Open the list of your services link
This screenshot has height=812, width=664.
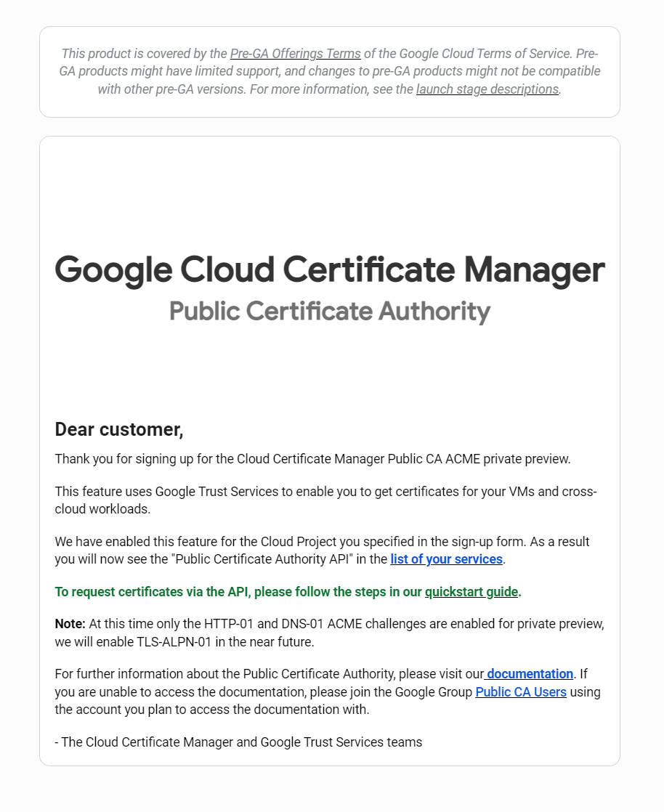[447, 559]
